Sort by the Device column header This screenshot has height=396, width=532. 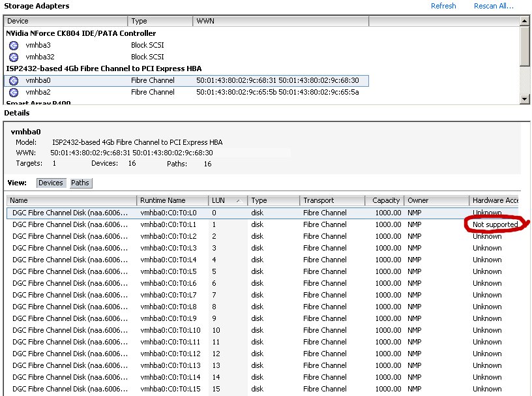pyautogui.click(x=65, y=21)
